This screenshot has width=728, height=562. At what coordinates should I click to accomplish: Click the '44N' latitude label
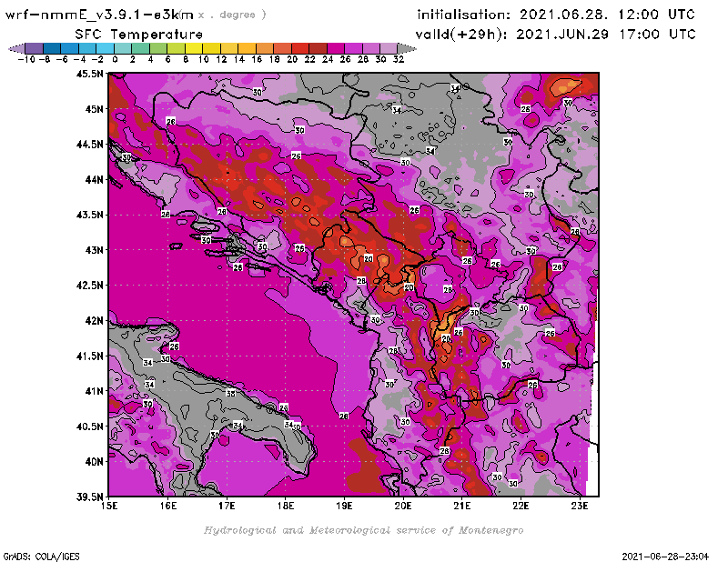95,179
